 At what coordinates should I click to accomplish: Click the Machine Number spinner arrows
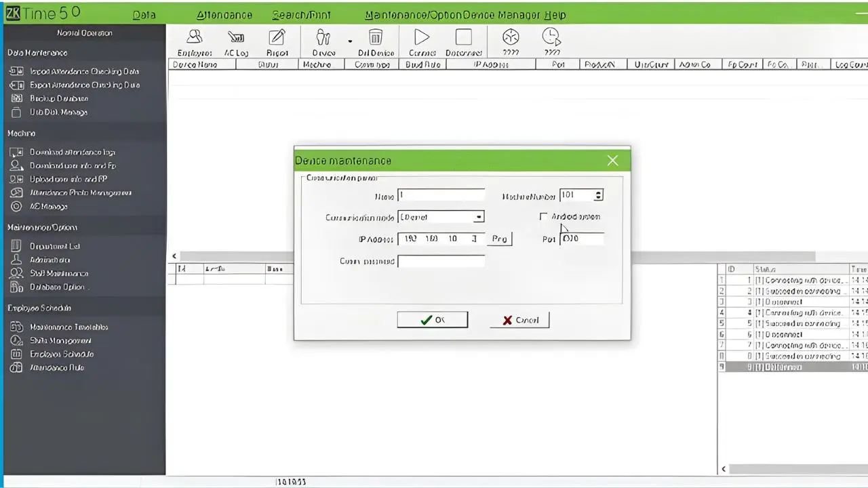(598, 195)
